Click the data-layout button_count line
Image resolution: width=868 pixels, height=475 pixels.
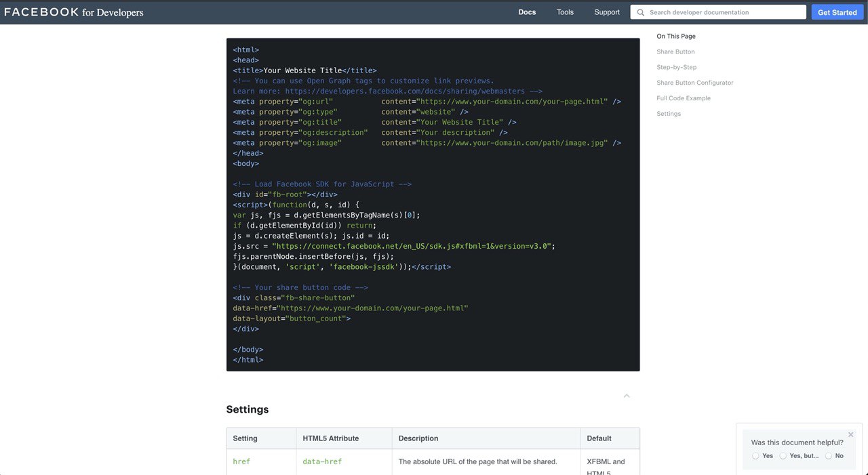pyautogui.click(x=292, y=318)
